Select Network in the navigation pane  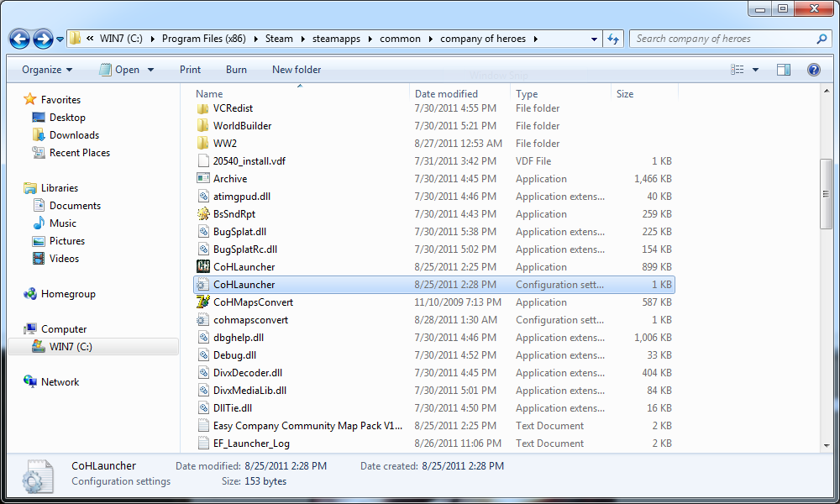pos(60,382)
